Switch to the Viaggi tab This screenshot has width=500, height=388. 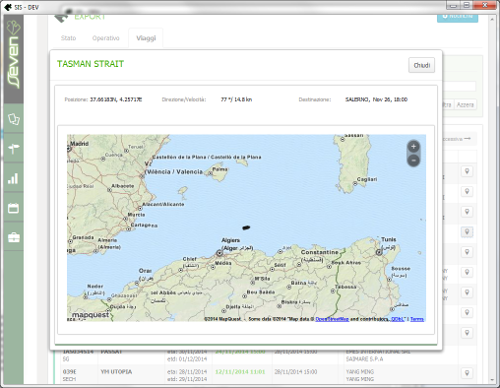coord(146,38)
